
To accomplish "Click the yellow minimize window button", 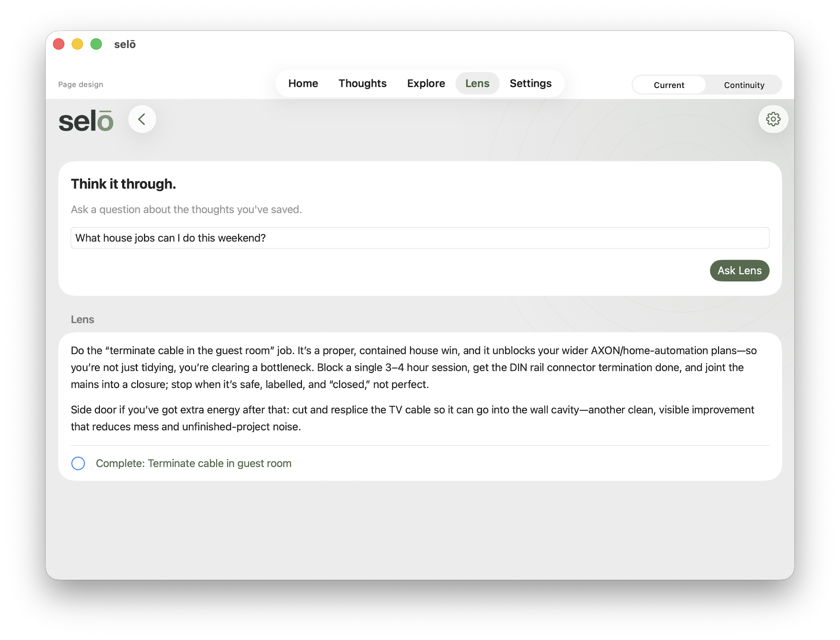I will coord(77,44).
